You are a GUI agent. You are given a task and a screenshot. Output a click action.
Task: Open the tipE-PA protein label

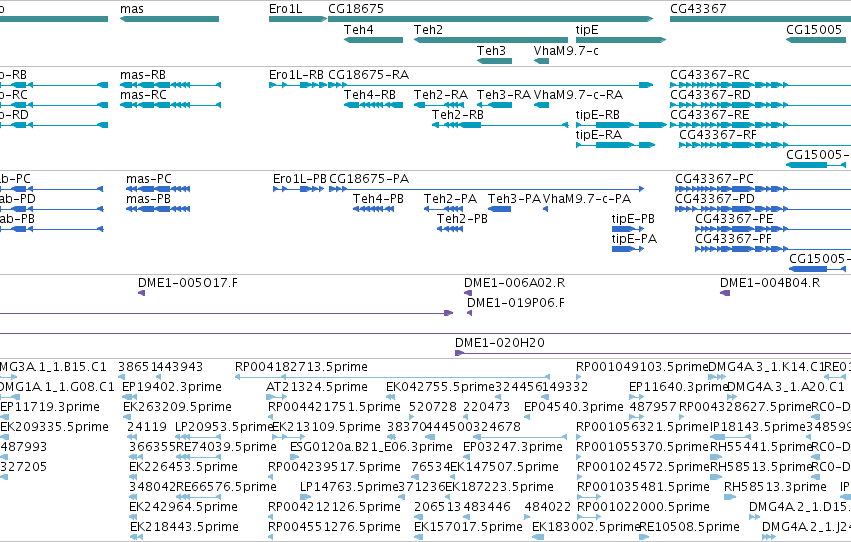(634, 239)
